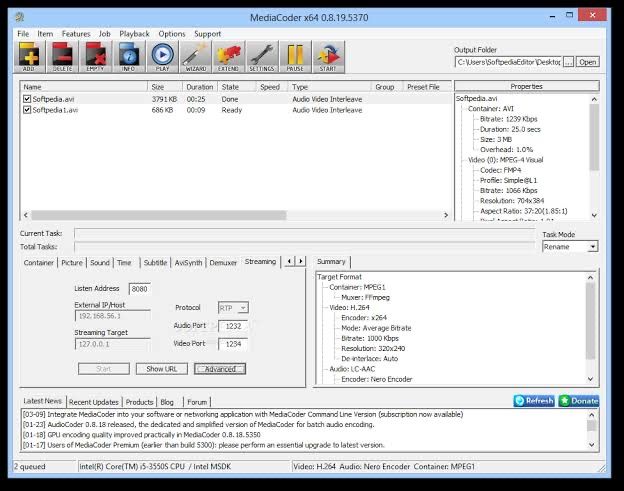Open the Forum tab
Image resolution: width=624 pixels, height=491 pixels.
pos(197,402)
